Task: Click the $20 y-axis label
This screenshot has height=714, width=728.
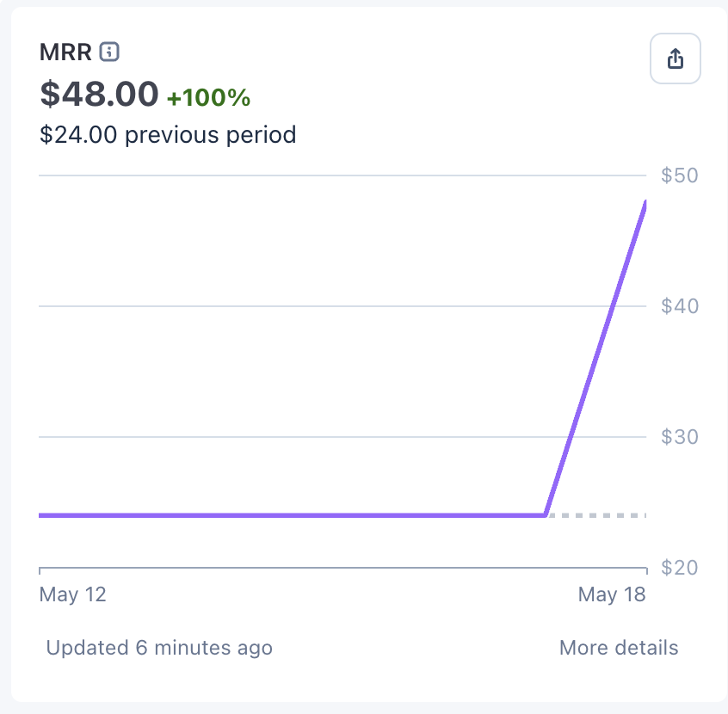Action: [x=680, y=567]
